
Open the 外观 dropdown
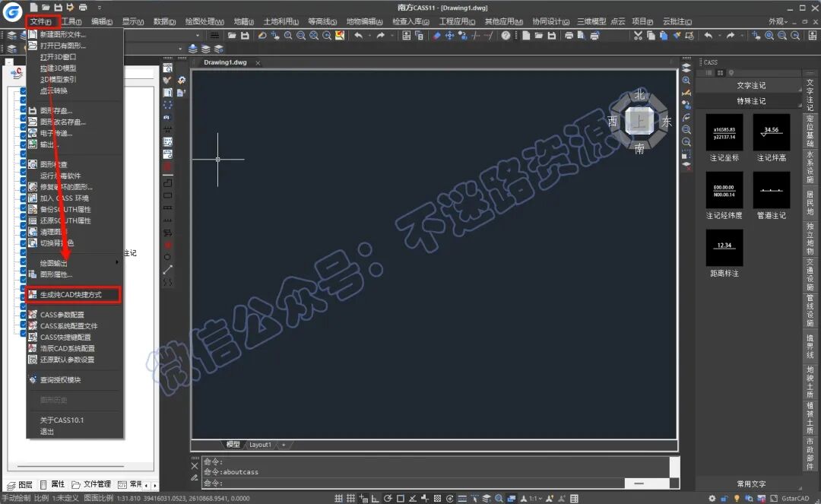pyautogui.click(x=778, y=21)
